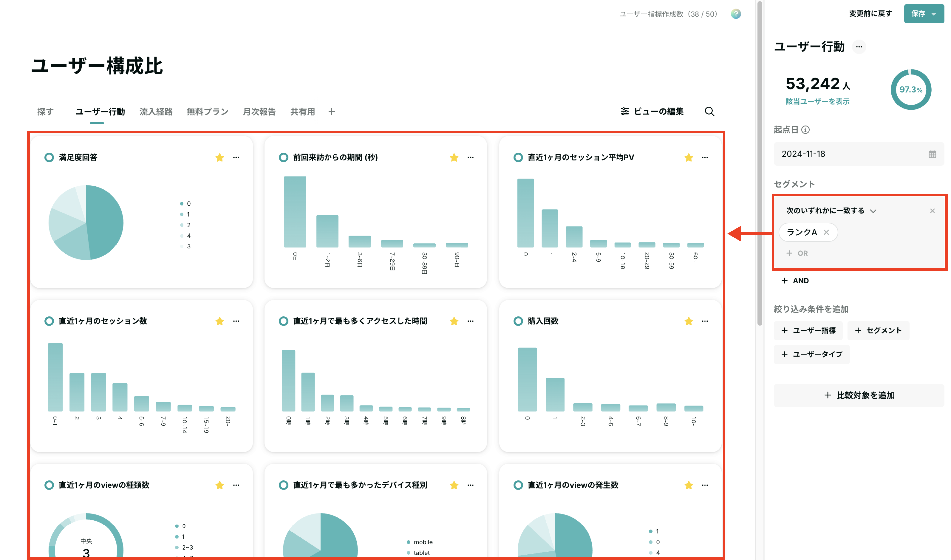
Task: Add ユーザータイプ filter condition
Action: 812,354
